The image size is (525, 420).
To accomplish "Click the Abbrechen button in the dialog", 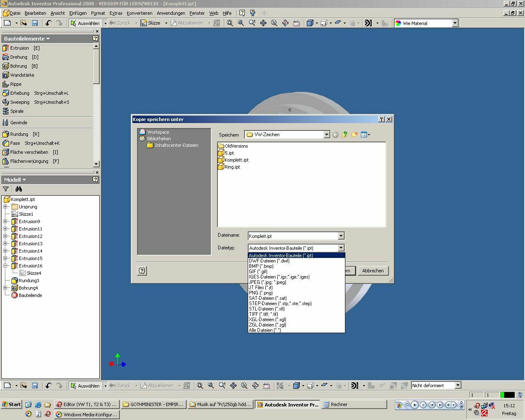I will click(373, 271).
